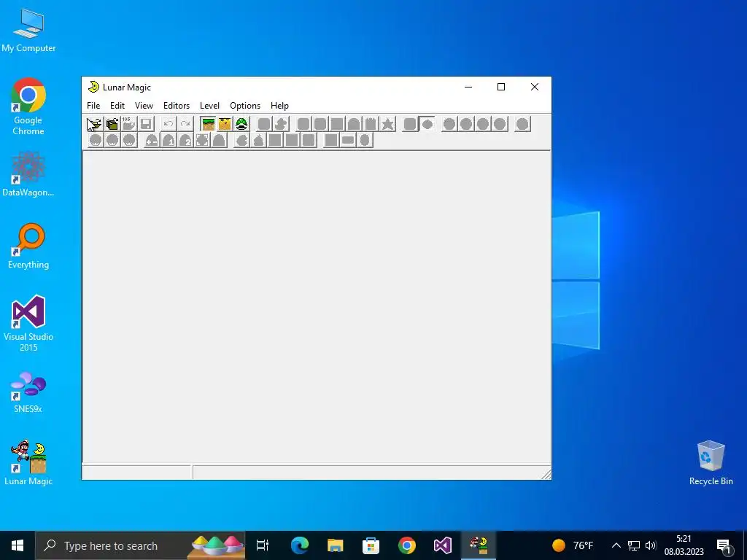This screenshot has width=747, height=560.
Task: Maximize the Lunar Magic window
Action: (501, 87)
